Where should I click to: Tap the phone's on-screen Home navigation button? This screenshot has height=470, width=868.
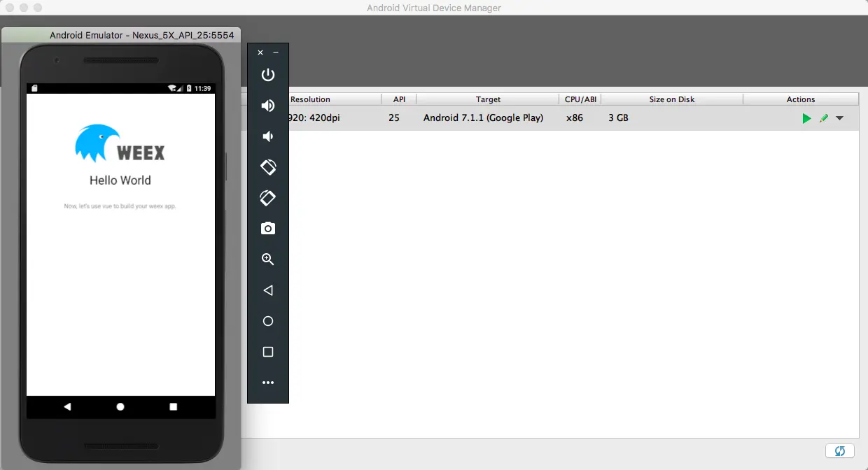point(120,406)
